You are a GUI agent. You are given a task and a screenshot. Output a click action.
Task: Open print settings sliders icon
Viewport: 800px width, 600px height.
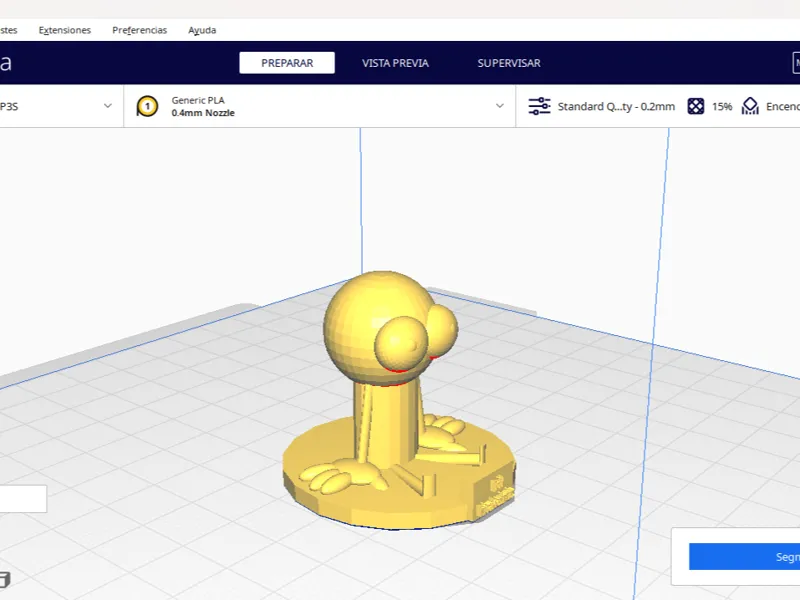539,106
